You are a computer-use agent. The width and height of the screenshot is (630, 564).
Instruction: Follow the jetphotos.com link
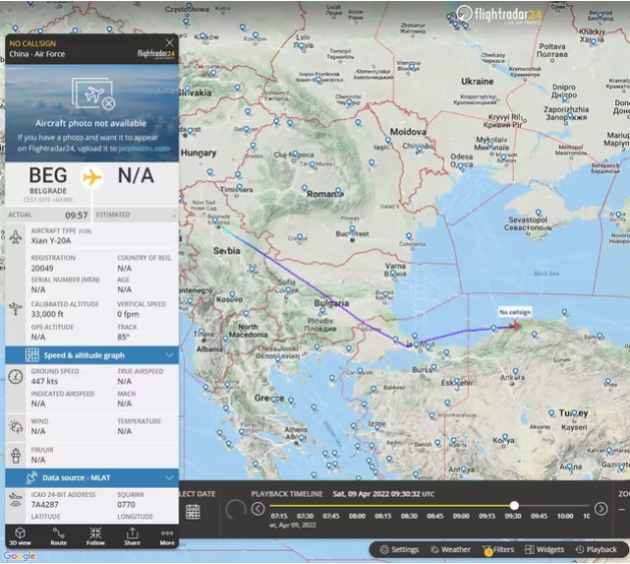click(144, 148)
